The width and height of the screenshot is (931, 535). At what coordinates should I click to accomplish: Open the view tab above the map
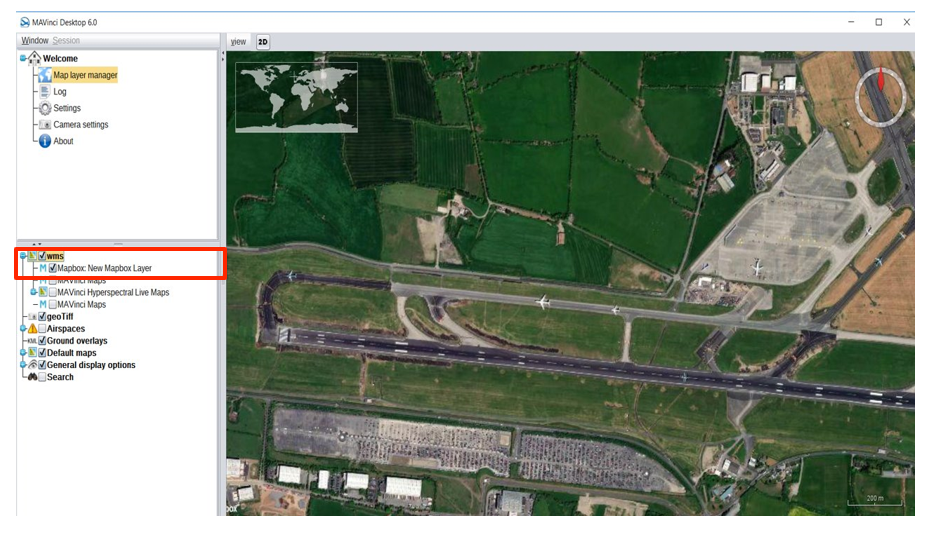(239, 42)
